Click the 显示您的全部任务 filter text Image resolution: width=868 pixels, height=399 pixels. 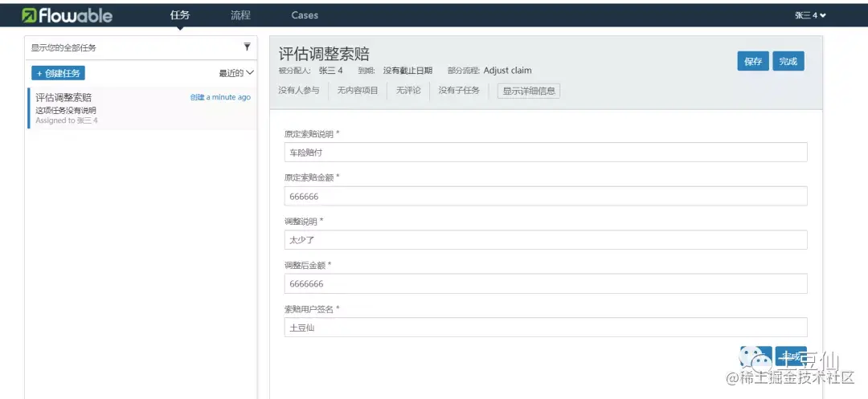(x=63, y=48)
